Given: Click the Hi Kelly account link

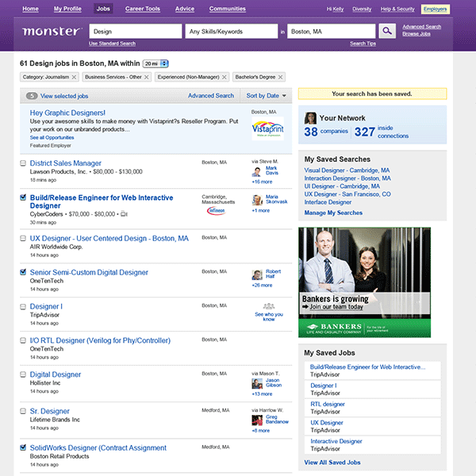Looking at the screenshot, I should (x=335, y=9).
